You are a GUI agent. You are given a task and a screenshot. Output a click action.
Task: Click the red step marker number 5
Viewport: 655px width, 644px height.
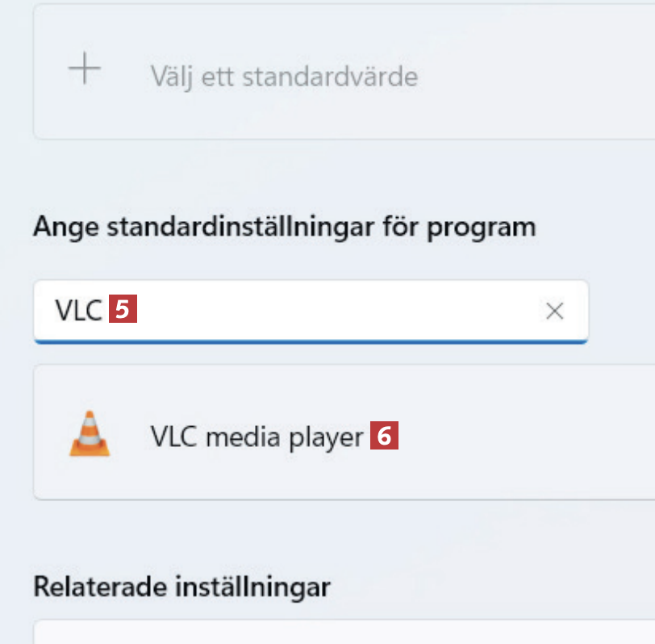pyautogui.click(x=124, y=311)
